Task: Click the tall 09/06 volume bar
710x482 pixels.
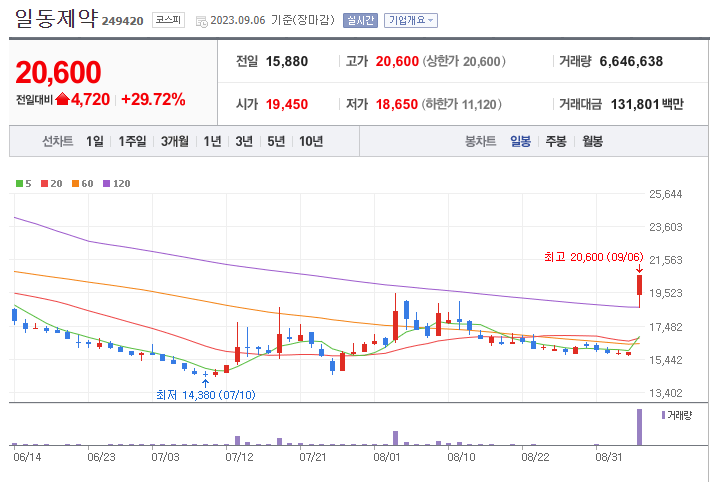Action: tap(639, 427)
